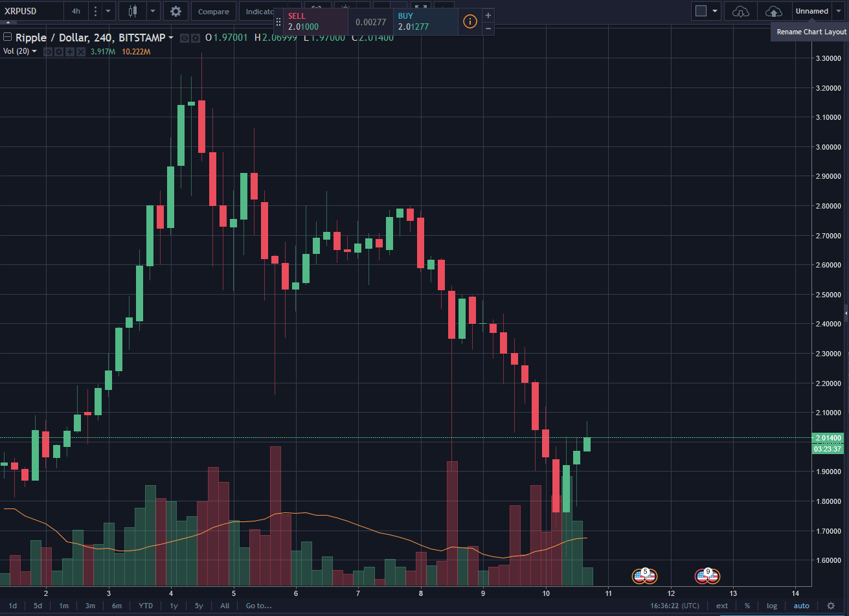This screenshot has width=849, height=616.
Task: Select the 4h interval button
Action: click(x=76, y=11)
